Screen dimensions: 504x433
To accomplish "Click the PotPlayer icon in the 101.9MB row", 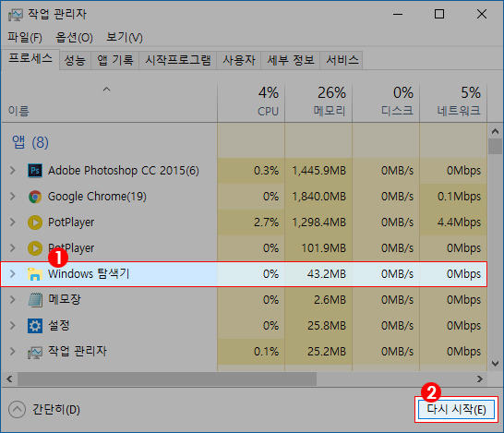I will [35, 248].
